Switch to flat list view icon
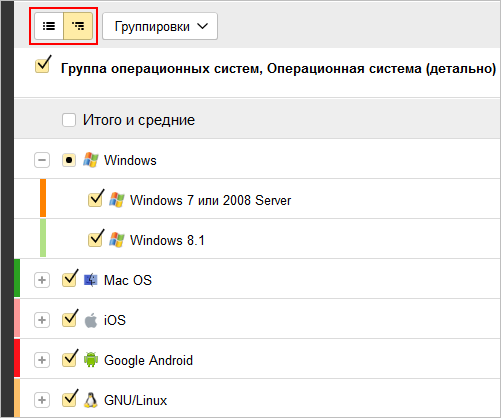This screenshot has height=418, width=501. [x=49, y=26]
